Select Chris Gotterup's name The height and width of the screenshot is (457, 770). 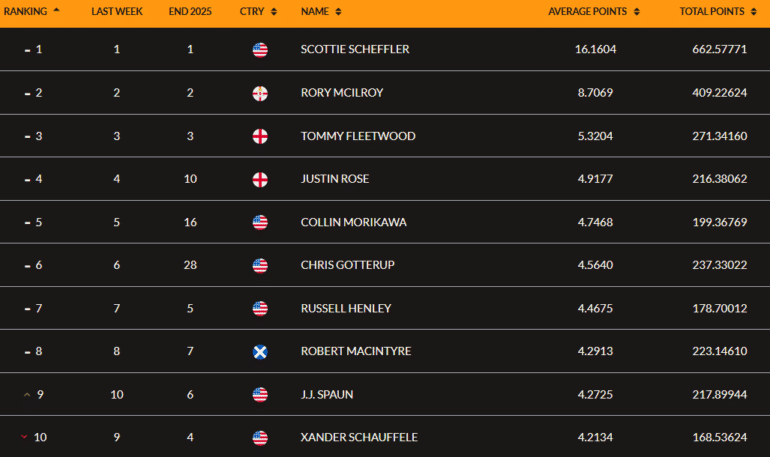coord(345,265)
